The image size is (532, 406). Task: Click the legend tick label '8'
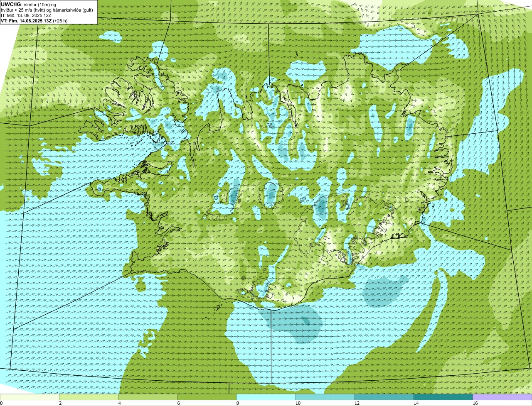click(x=237, y=403)
